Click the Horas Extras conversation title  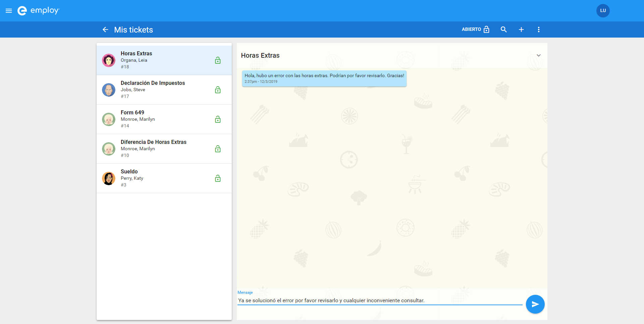click(x=260, y=55)
